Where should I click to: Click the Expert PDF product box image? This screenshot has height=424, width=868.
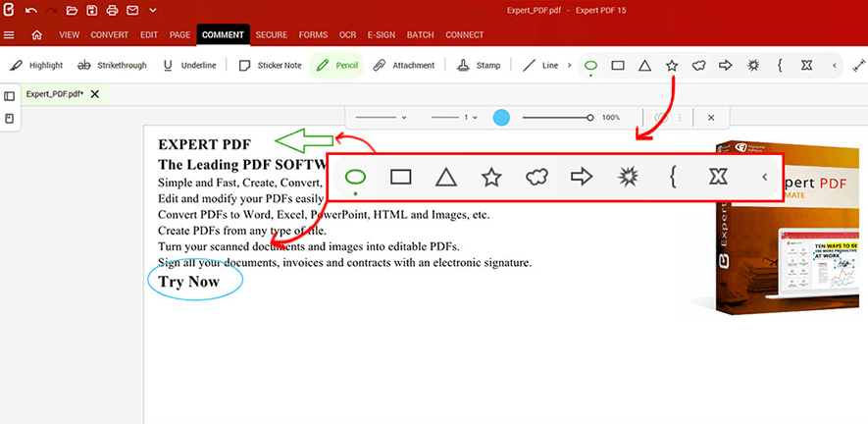[x=789, y=229]
